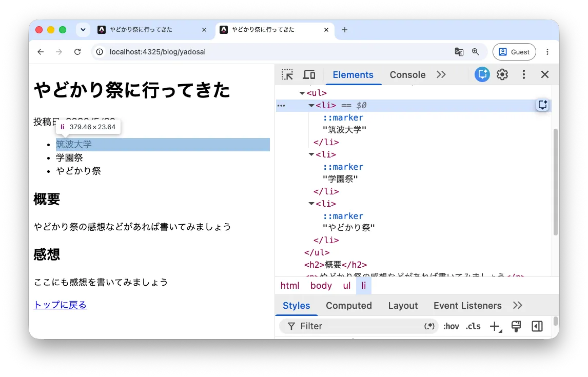Open the DevTools three-dot customize menu

(x=523, y=74)
